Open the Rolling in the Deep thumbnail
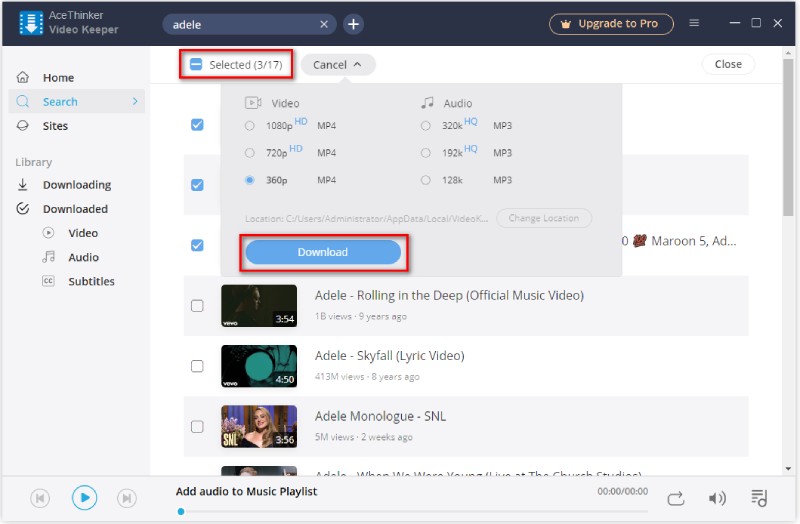The image size is (800, 524). click(259, 306)
